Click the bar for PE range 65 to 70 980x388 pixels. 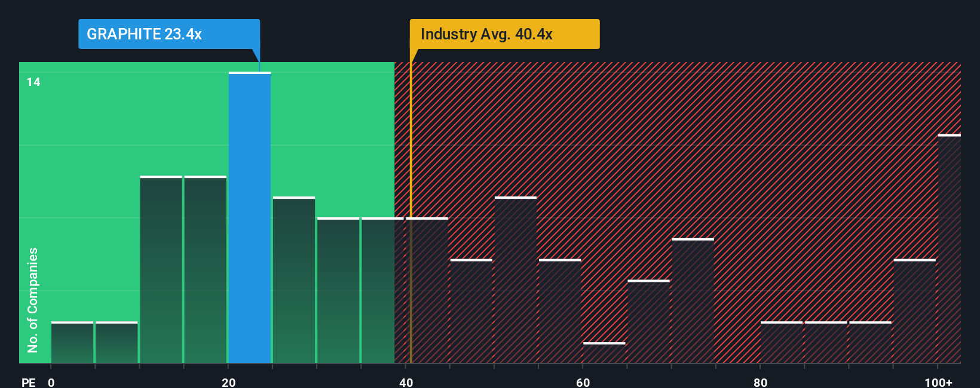[x=648, y=321]
